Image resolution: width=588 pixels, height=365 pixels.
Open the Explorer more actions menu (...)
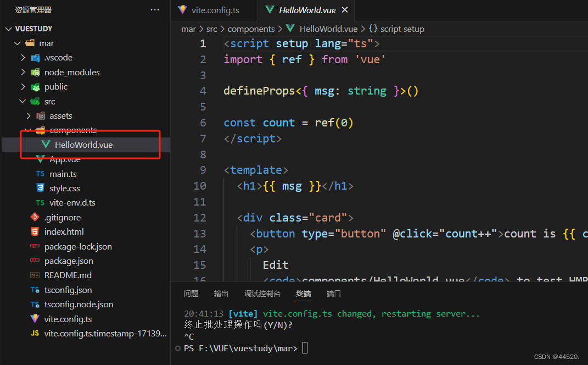154,9
